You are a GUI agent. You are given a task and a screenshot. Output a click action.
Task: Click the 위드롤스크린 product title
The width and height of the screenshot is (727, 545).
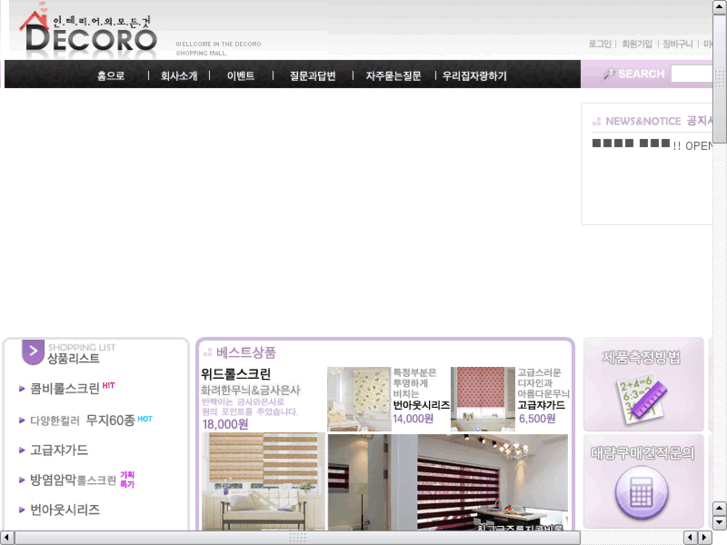click(x=236, y=374)
